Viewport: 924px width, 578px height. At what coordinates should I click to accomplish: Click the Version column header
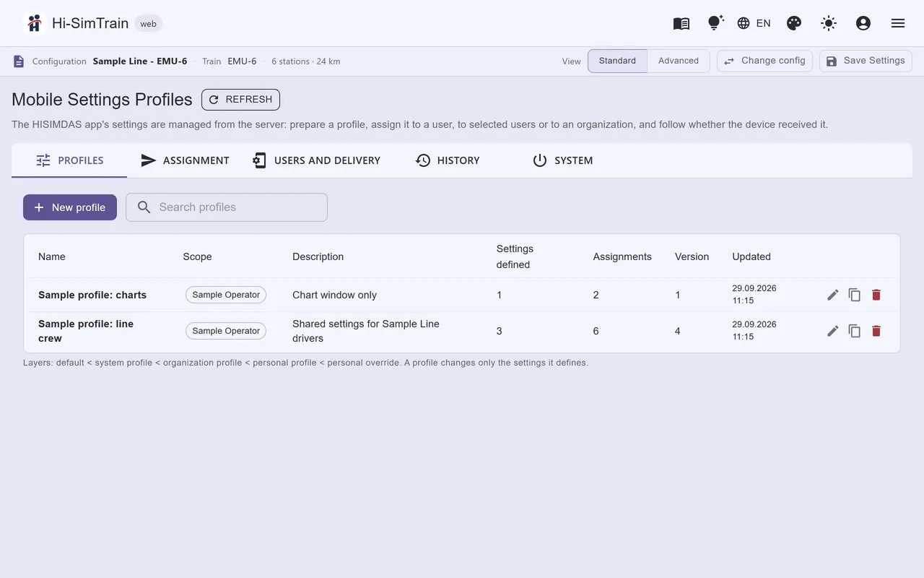pos(692,256)
